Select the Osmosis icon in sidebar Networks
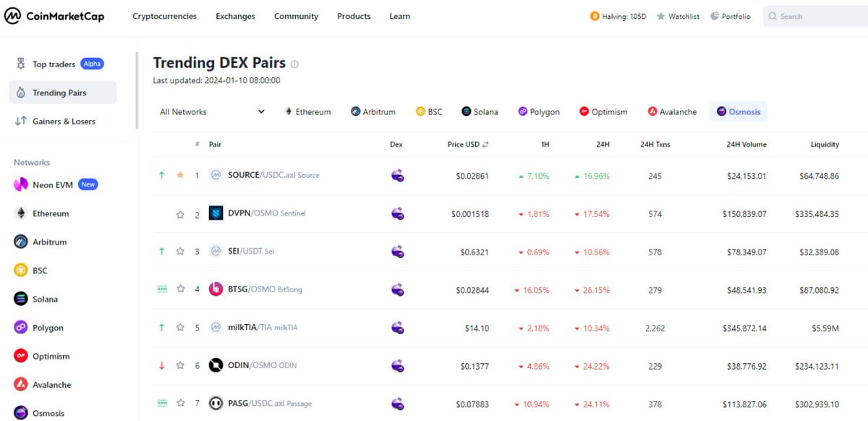 point(20,413)
